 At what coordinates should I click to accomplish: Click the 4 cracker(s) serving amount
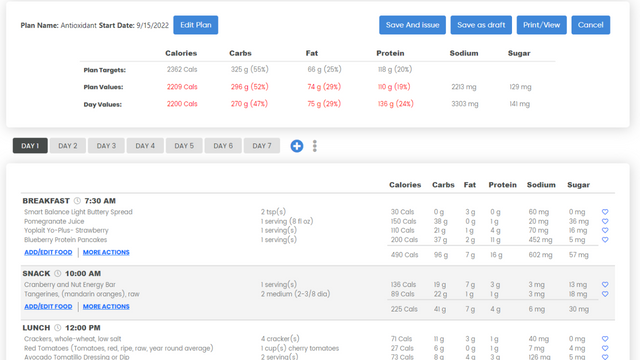click(280, 339)
